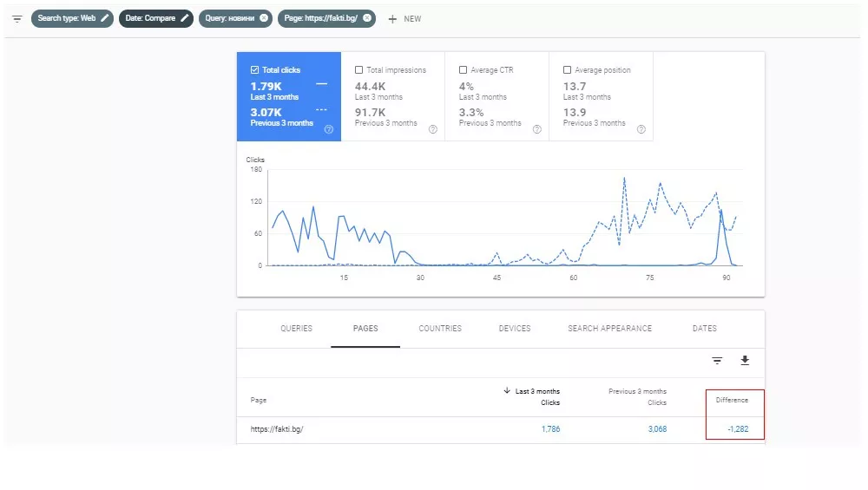Enable the Total impressions checkbox
The image size is (868, 490).
point(358,70)
